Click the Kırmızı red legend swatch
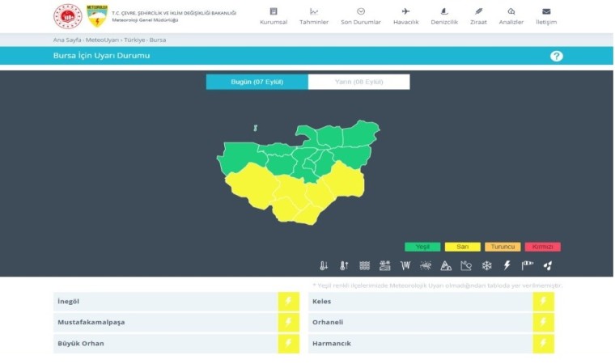This screenshot has width=615, height=364. click(x=541, y=247)
